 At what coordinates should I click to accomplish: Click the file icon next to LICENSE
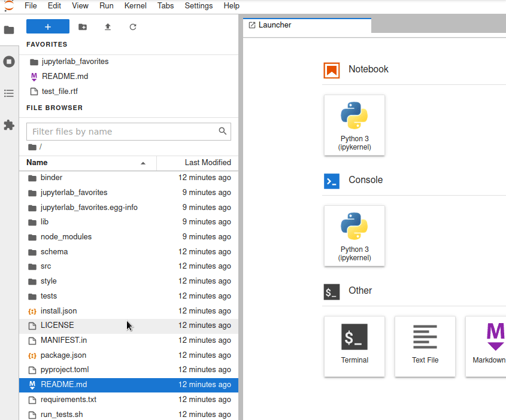(32, 326)
